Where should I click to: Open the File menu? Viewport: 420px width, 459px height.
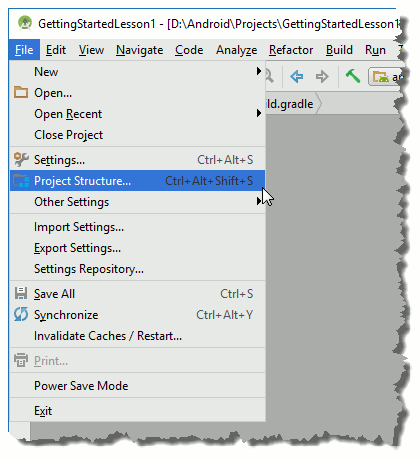(x=24, y=50)
